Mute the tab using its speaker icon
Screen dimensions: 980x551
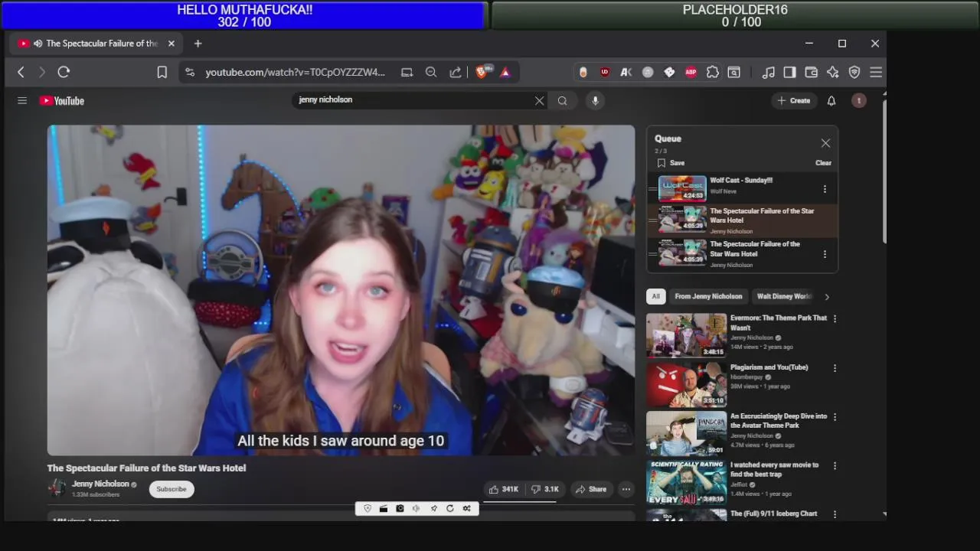(38, 44)
